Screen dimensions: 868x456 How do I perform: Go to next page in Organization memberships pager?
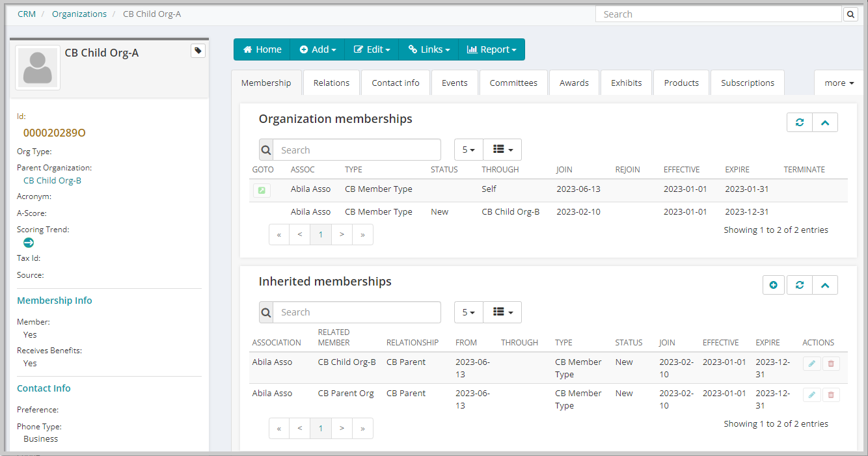(x=342, y=235)
